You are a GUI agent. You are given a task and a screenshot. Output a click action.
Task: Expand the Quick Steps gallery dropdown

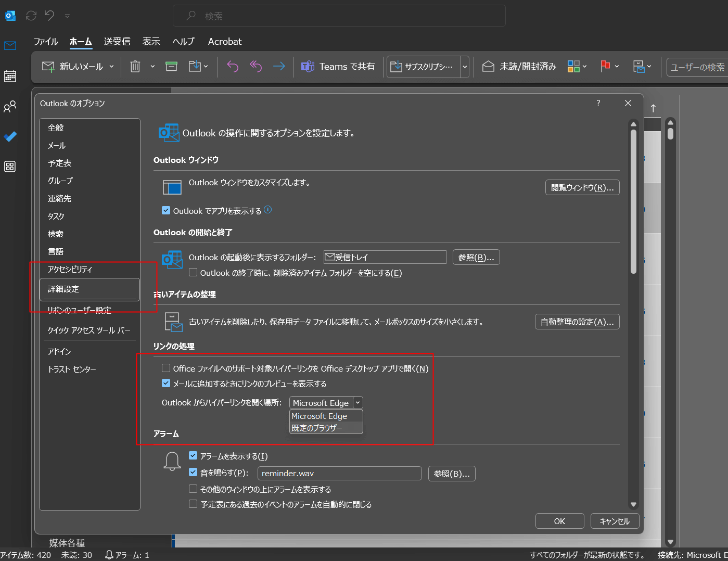tap(465, 67)
